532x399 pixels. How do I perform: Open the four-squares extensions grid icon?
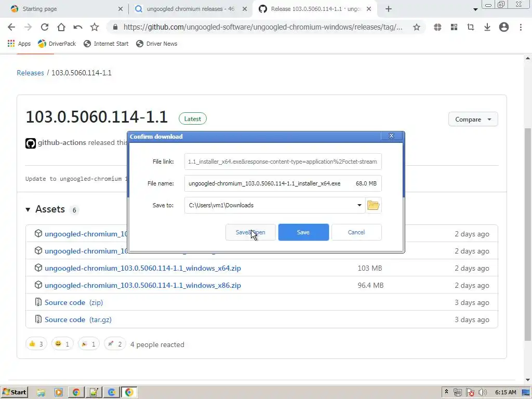coord(454,27)
